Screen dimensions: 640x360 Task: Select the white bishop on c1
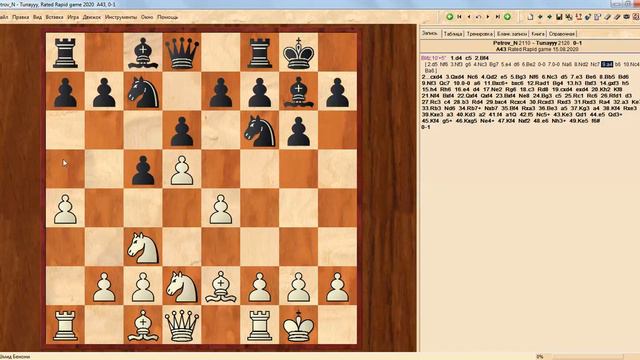click(143, 325)
